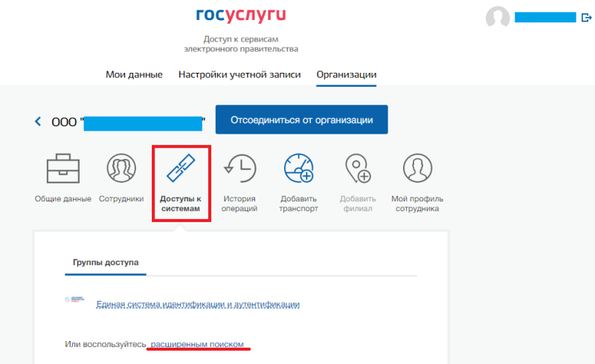
Task: Select the Группы доступа tab
Action: pos(106,262)
